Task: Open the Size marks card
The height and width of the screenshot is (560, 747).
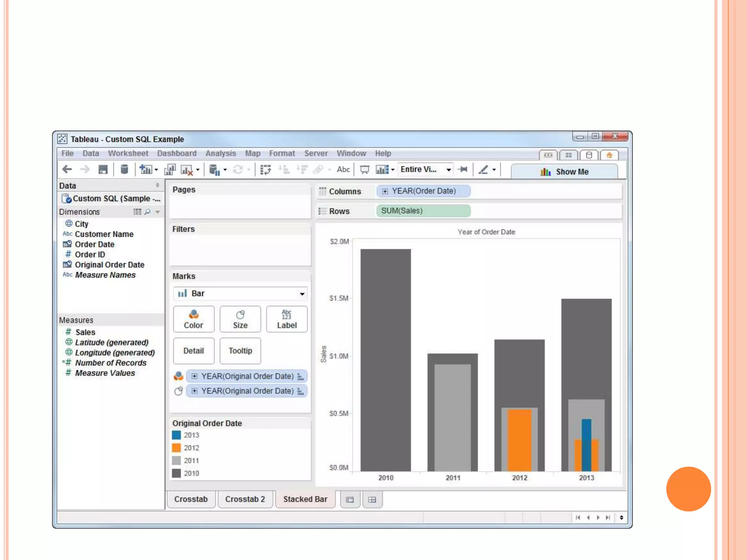Action: tap(240, 319)
